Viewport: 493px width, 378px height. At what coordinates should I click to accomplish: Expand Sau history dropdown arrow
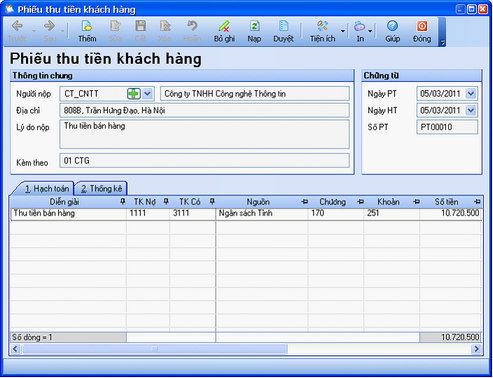[63, 31]
